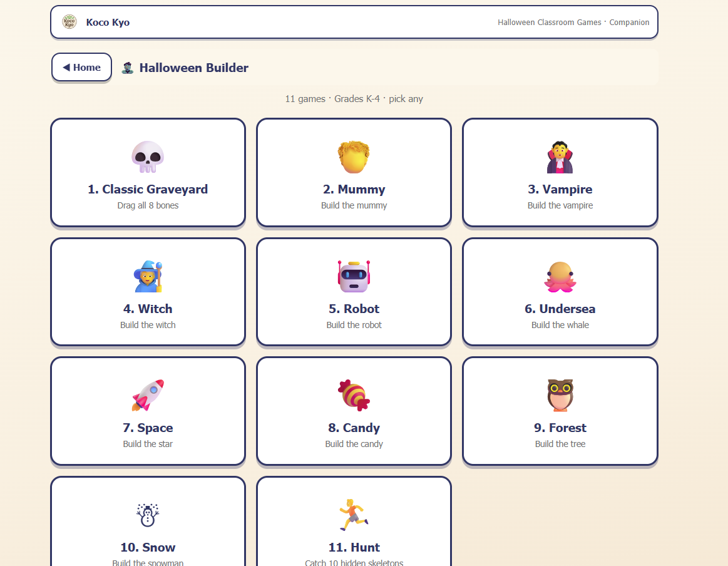Click the 'Halloween Builder' heading
The width and height of the screenshot is (728, 566).
(x=193, y=68)
